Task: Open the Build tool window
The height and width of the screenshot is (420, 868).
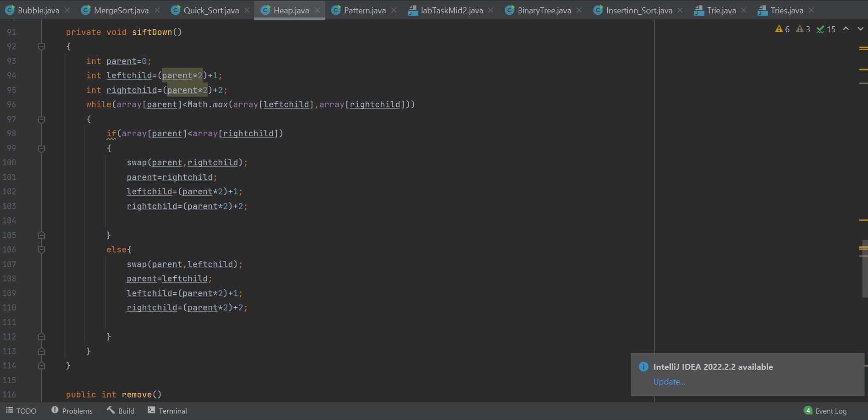Action: (121, 410)
